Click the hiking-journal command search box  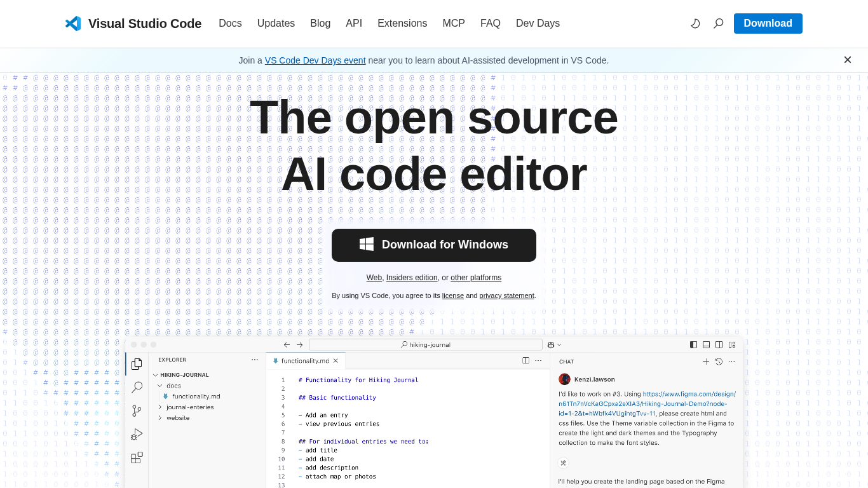425,344
